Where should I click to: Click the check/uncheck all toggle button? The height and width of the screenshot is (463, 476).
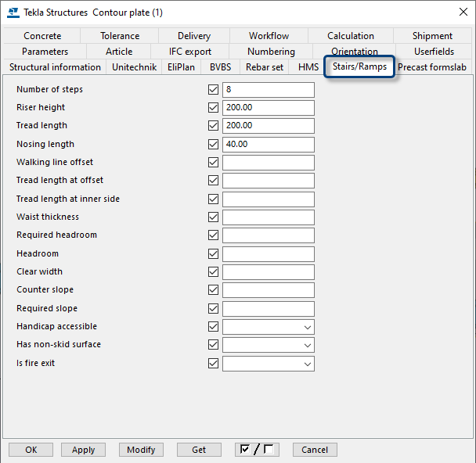pos(258,450)
